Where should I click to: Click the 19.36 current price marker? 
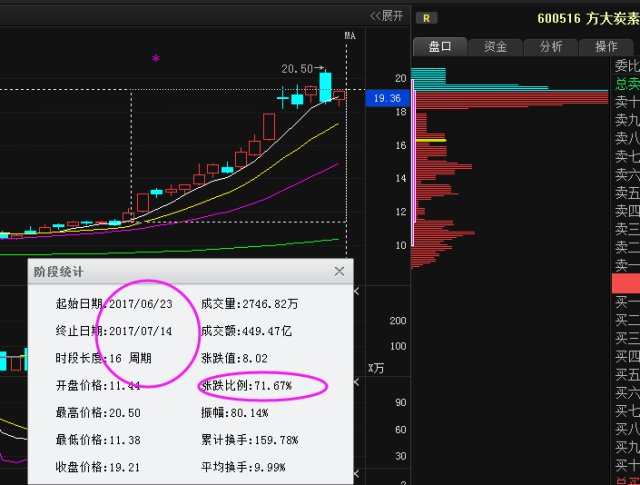click(385, 98)
